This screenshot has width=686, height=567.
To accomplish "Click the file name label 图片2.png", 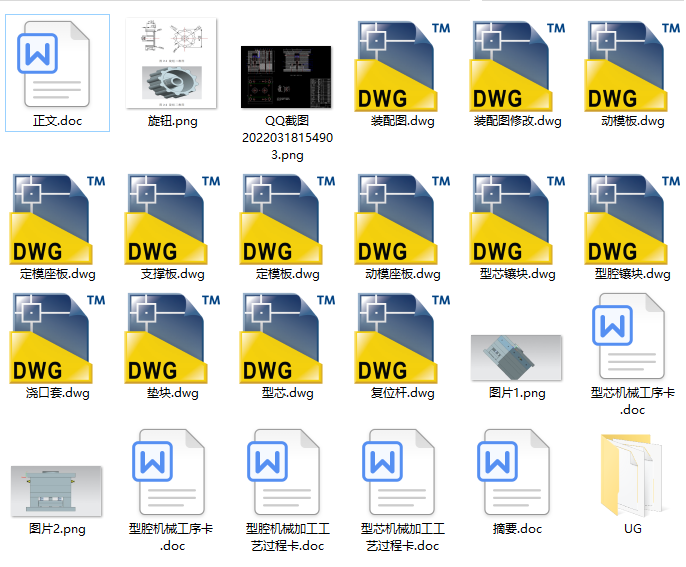I will tap(57, 529).
